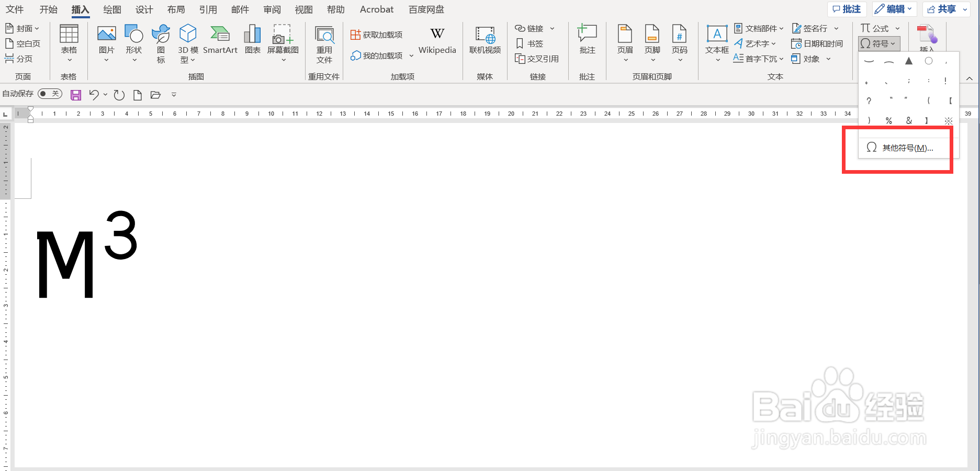
Task: Insert 日期和时间 date and time
Action: pyautogui.click(x=817, y=43)
